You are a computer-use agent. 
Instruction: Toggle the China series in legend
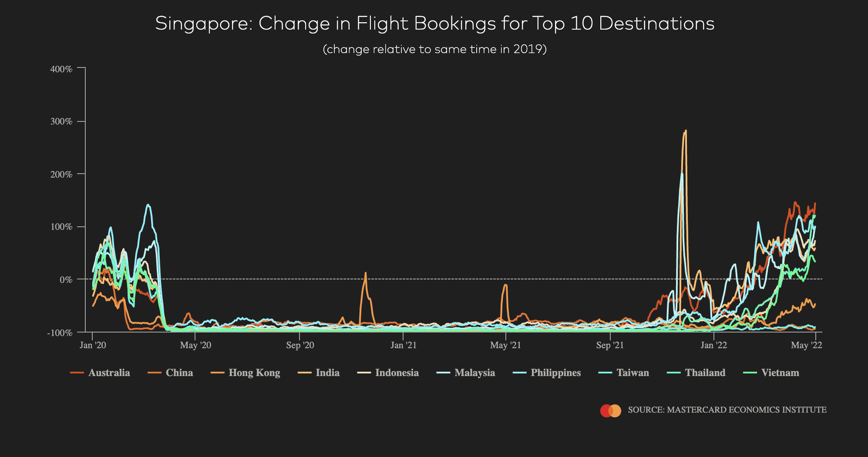(170, 373)
